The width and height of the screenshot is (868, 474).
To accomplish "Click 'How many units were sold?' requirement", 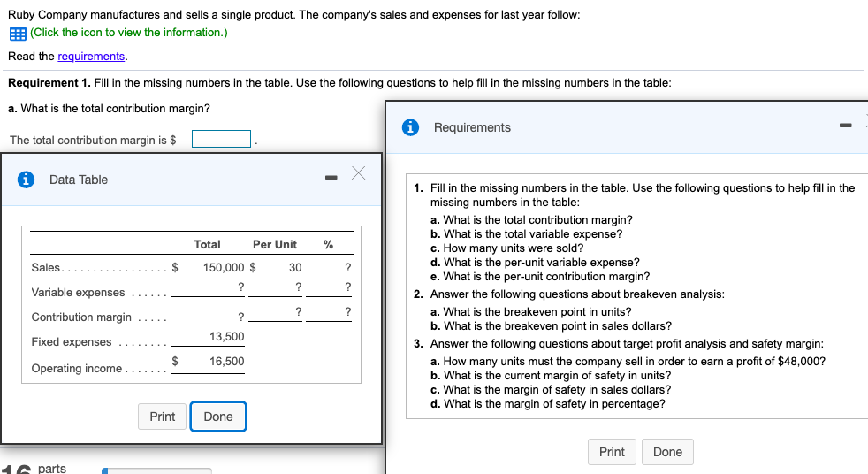I will point(507,248).
